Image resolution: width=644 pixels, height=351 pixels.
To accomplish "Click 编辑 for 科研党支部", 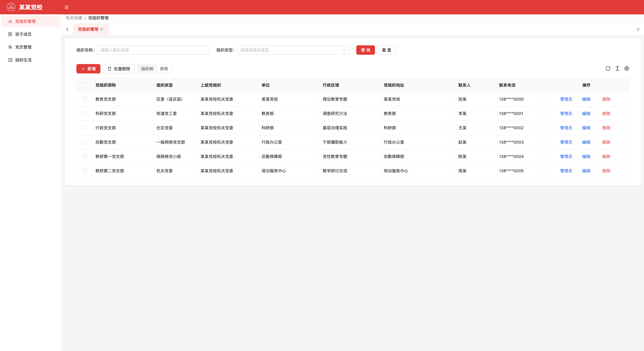I will (586, 113).
